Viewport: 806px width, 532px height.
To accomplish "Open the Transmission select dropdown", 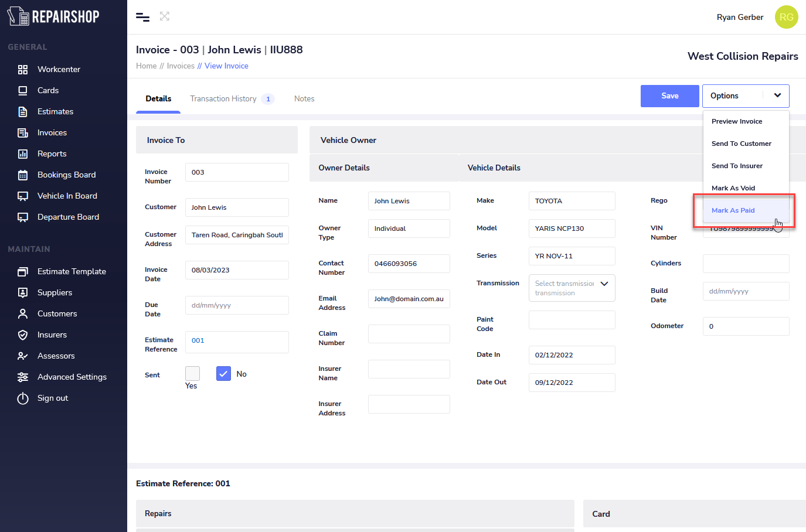I will pyautogui.click(x=572, y=288).
